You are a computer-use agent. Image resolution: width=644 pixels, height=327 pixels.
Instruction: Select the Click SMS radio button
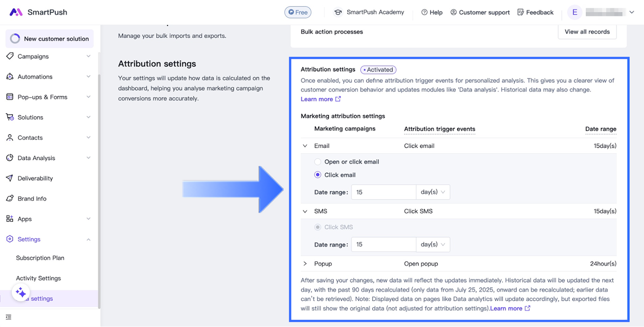pyautogui.click(x=318, y=227)
